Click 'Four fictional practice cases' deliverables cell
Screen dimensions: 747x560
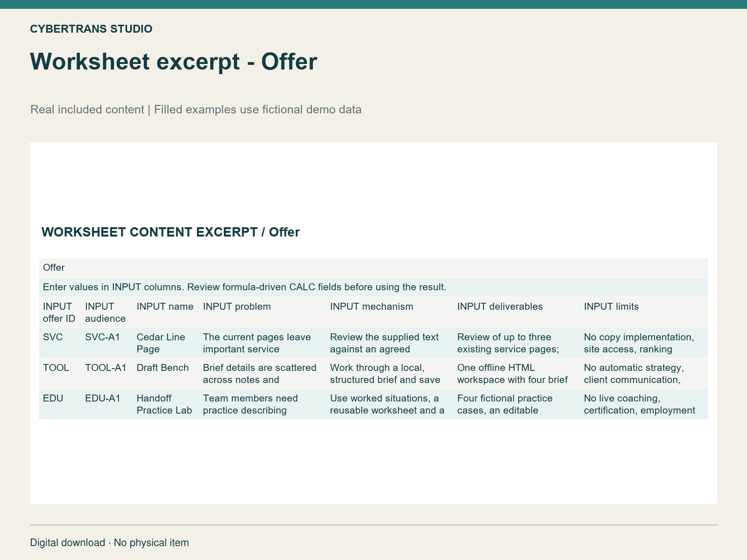click(x=517, y=404)
